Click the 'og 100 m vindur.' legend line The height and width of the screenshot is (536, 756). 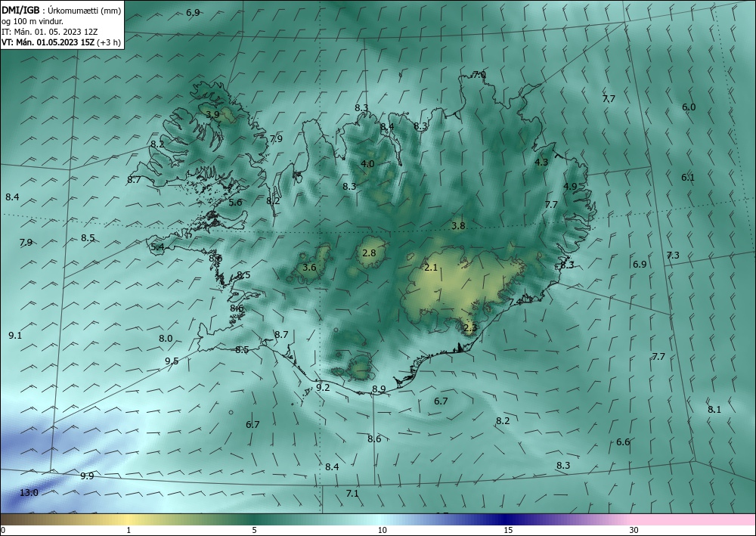pyautogui.click(x=33, y=21)
